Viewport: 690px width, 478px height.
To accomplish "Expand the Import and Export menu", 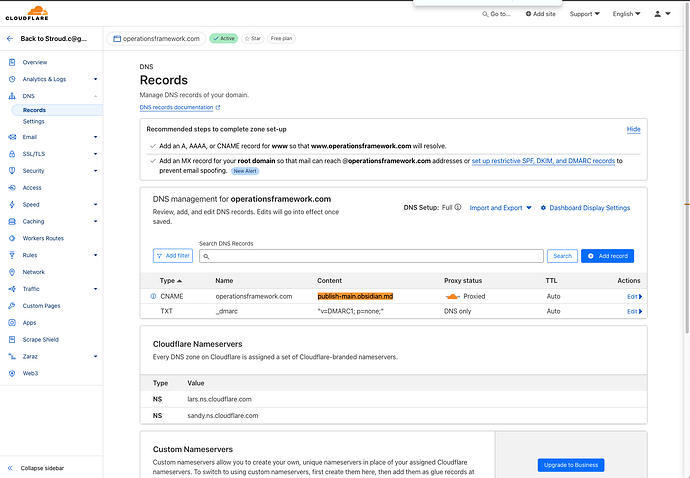I will tap(500, 208).
